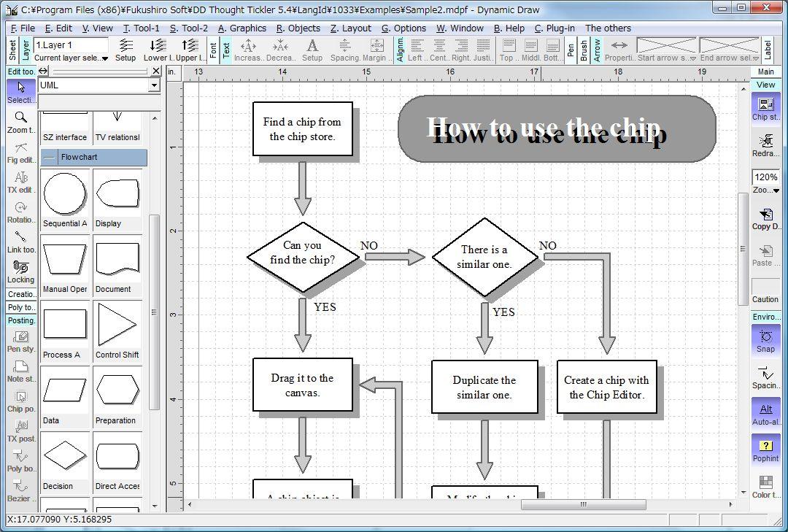
Task: Open the Layout menu
Action: pyautogui.click(x=351, y=28)
